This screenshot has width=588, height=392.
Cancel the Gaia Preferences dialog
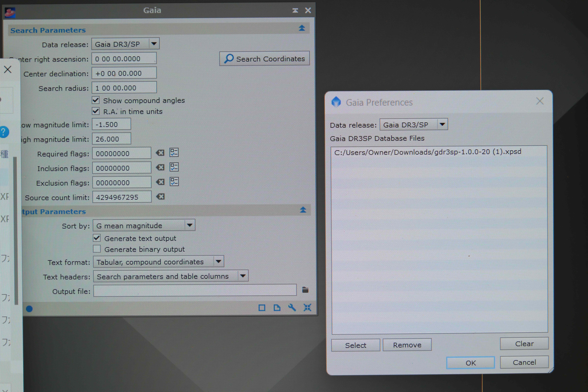tap(524, 362)
